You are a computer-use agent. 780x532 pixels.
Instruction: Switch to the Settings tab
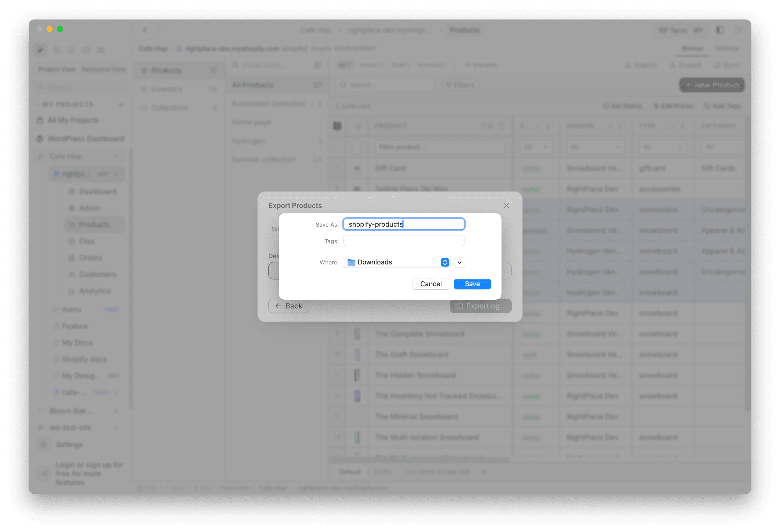click(727, 48)
